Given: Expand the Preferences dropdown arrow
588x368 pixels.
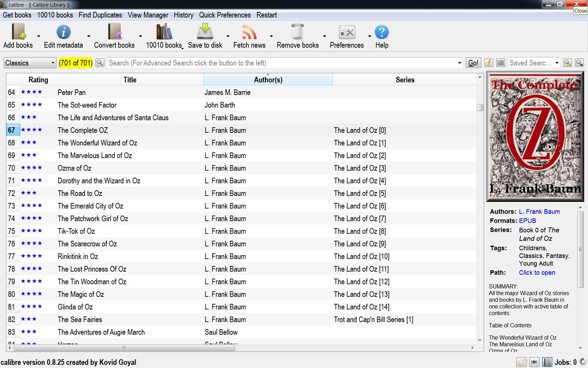Looking at the screenshot, I should (370, 36).
